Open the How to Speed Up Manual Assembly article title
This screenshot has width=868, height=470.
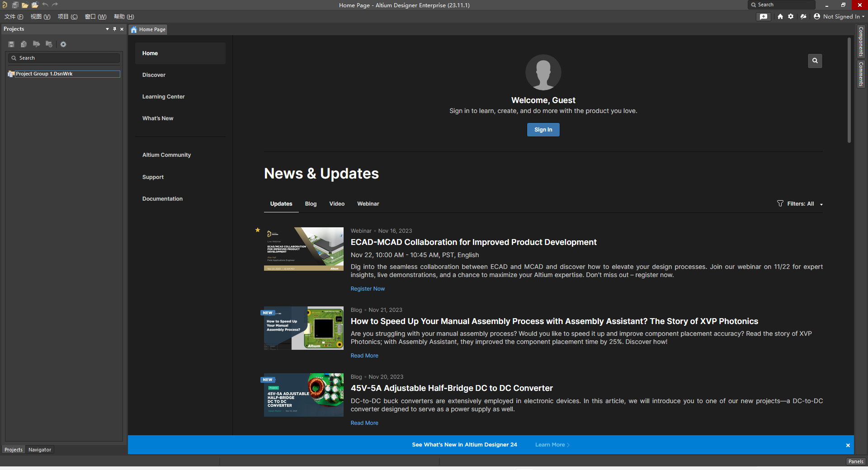[x=554, y=321]
